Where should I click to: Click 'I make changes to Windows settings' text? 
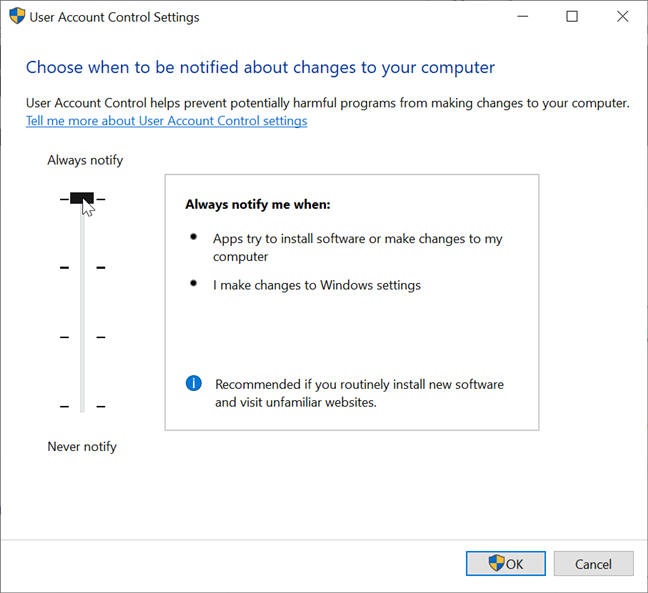pyautogui.click(x=317, y=285)
